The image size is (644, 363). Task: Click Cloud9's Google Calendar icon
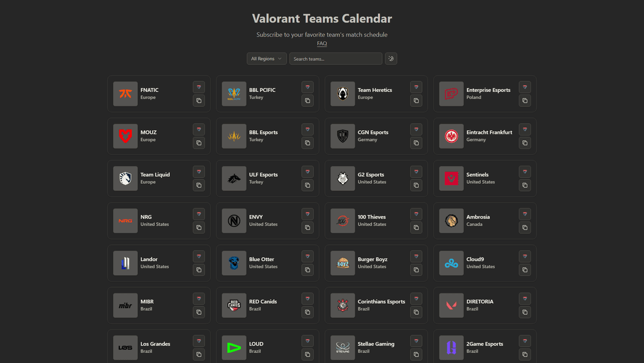click(x=524, y=256)
